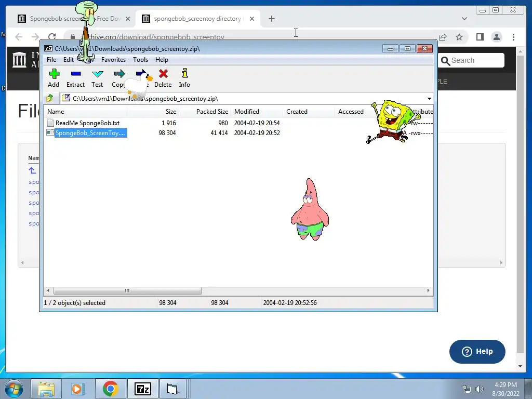Viewport: 532px width, 399px height.
Task: Click the Copy toolbar icon
Action: (x=118, y=78)
